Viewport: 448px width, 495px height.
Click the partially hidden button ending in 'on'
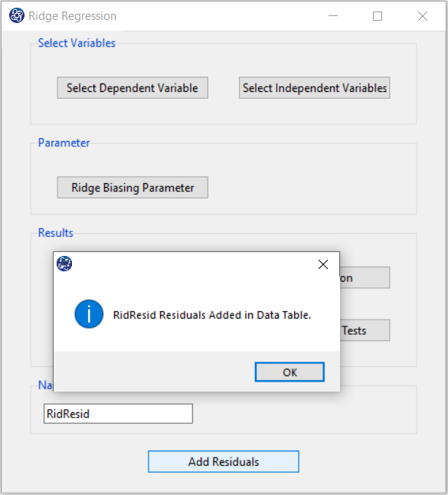coord(365,278)
